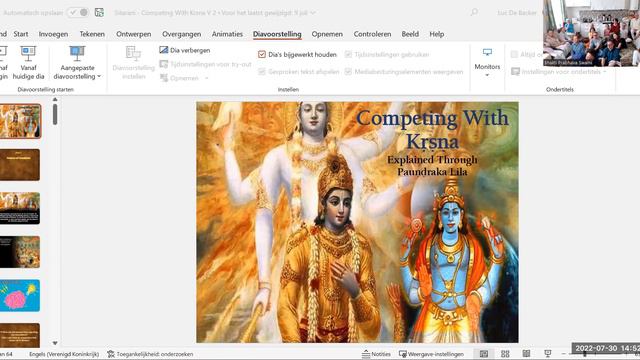This screenshot has width=640, height=360.
Task: Select the sixth slide thumbnail
Action: point(20,335)
